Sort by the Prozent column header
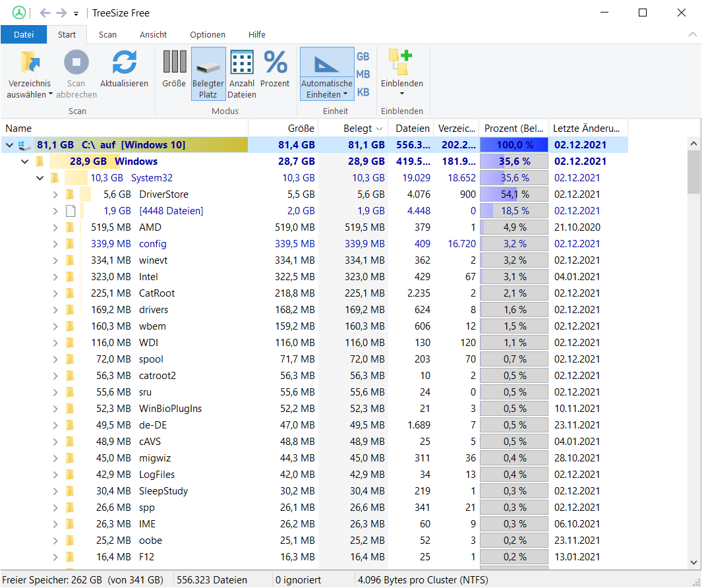This screenshot has width=702, height=588. [x=514, y=129]
